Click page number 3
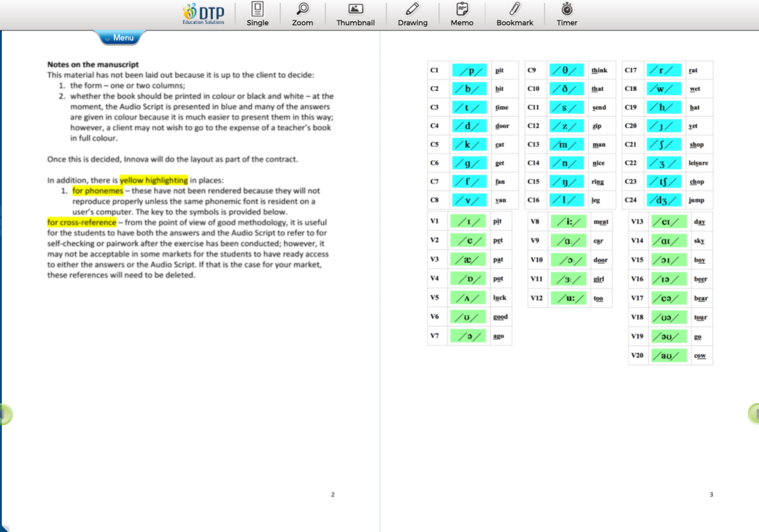759x532 pixels. 712,495
